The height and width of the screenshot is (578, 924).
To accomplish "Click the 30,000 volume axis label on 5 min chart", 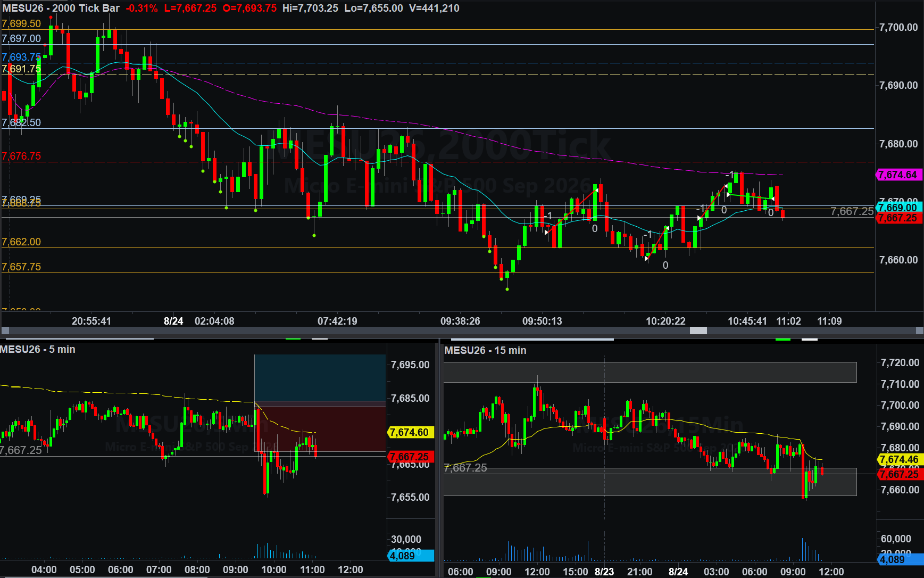I will (x=406, y=539).
